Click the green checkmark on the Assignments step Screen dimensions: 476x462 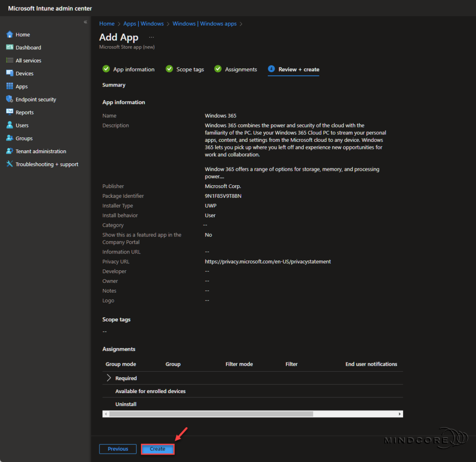pos(218,68)
